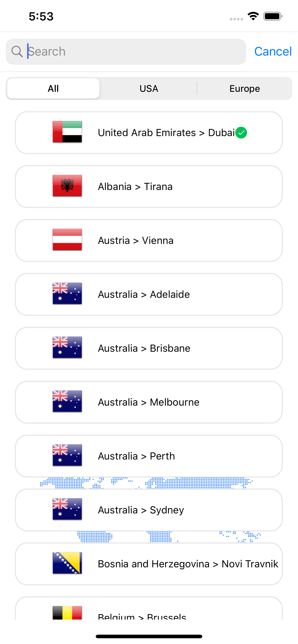Viewport: 298px width, 644px height.
Task: Click the Bosnia and Herzegovina flag icon
Action: pyautogui.click(x=67, y=564)
